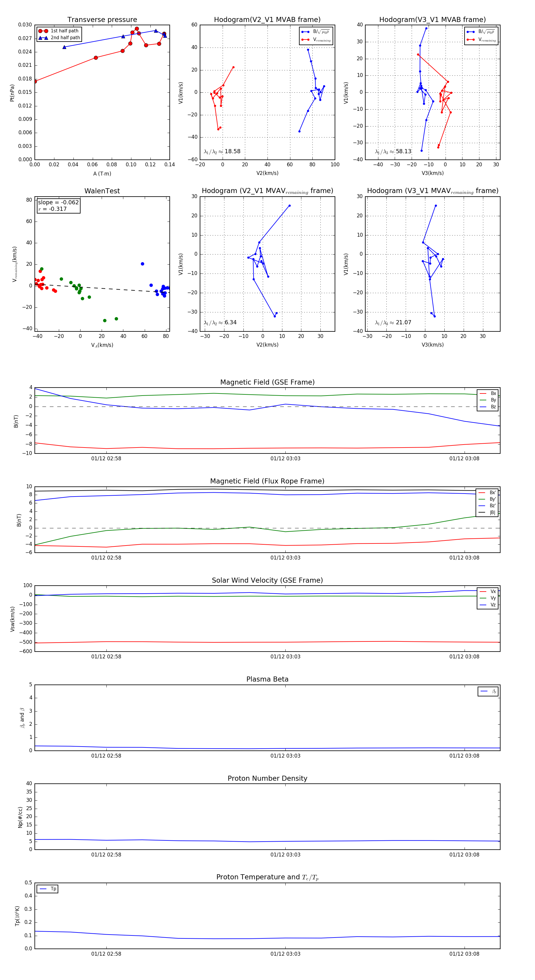The width and height of the screenshot is (535, 980).
Task: Click the "Plasma Beta" plot title
Action: pyautogui.click(x=267, y=679)
